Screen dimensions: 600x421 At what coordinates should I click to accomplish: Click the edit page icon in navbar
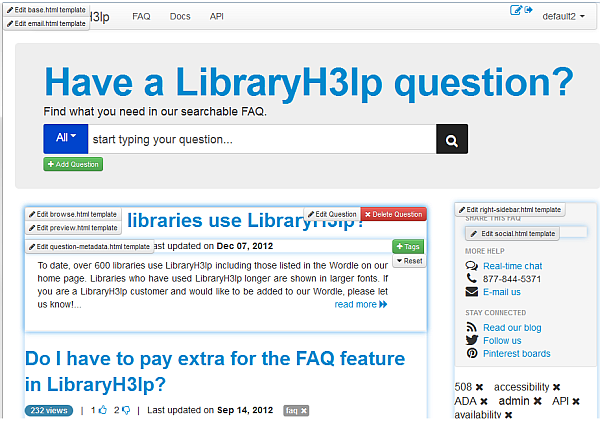click(516, 10)
